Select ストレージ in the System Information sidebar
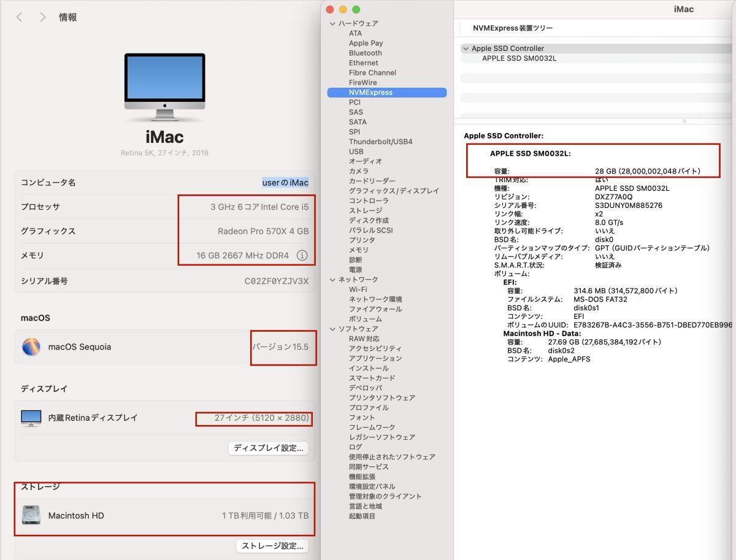 pyautogui.click(x=366, y=210)
